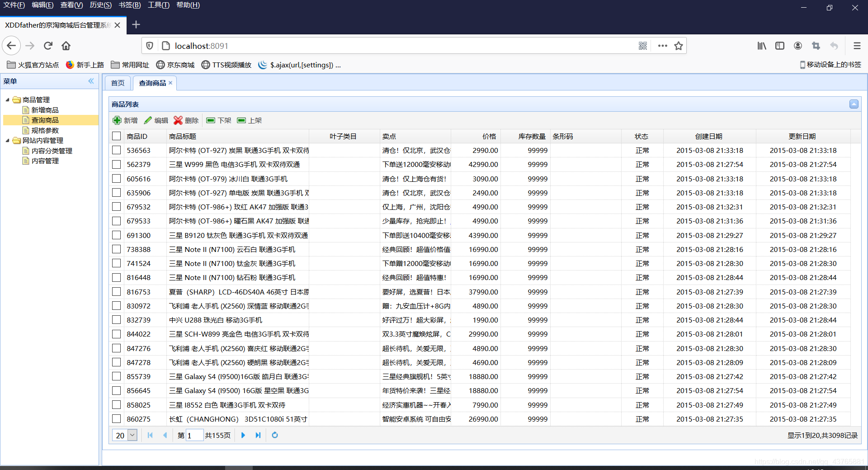Open the page size dropdown showing 20
Screen dimensions: 868x470
click(132, 435)
